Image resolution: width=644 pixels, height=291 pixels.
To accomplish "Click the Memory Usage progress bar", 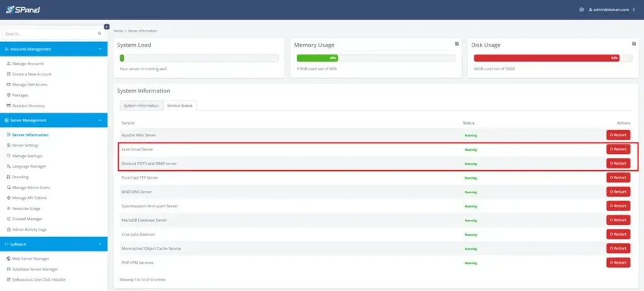I will (x=376, y=58).
